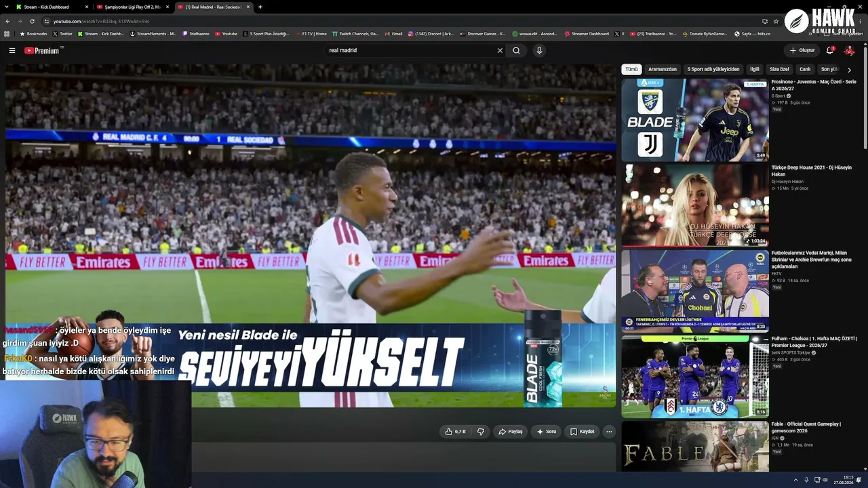Clear the 'real madrid' search text
868x488 pixels.
500,50
